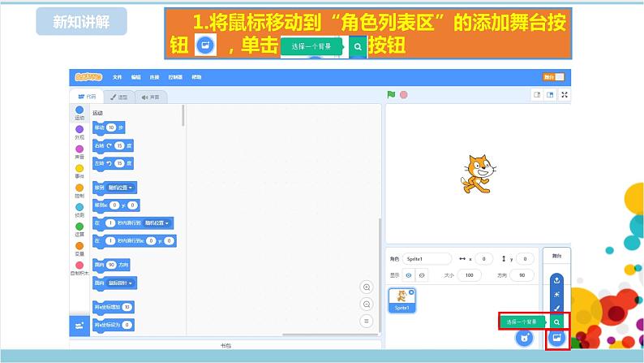
Task: Open the 文件 menu
Action: [x=118, y=77]
